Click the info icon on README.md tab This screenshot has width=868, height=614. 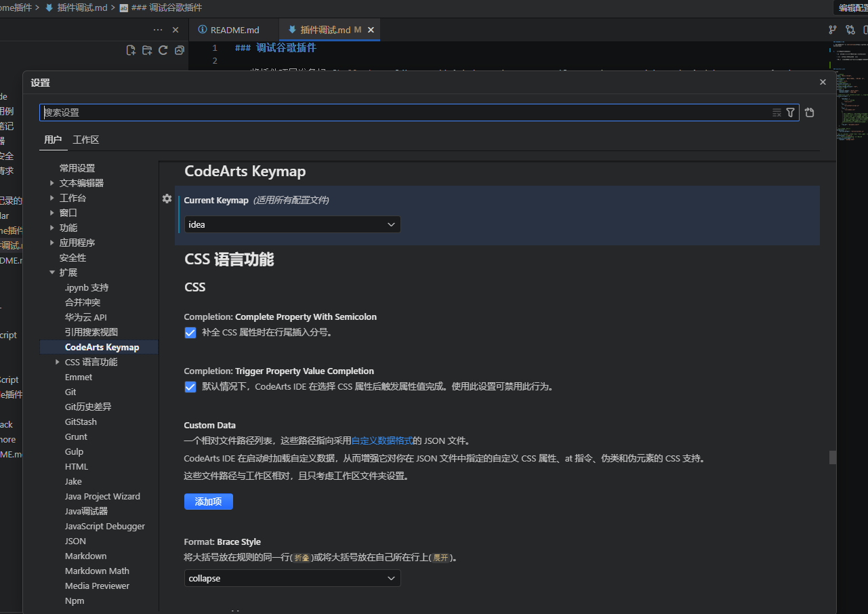coord(202,30)
